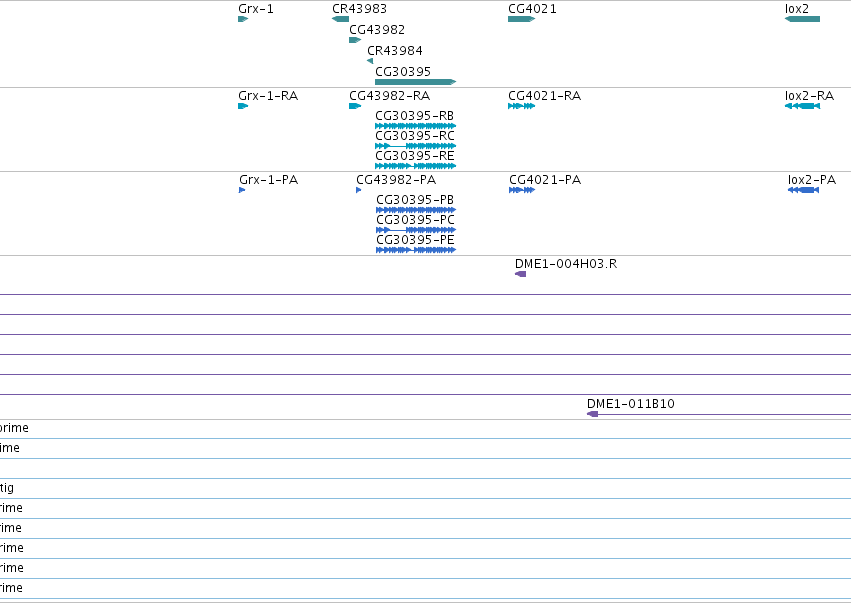Click the DME1-004H03.R purple arrow glyph

[x=520, y=274]
